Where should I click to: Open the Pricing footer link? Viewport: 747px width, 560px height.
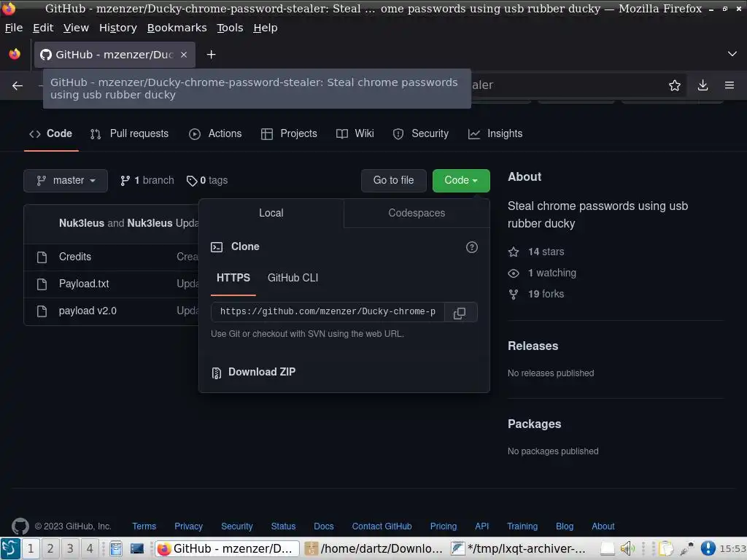tap(443, 526)
